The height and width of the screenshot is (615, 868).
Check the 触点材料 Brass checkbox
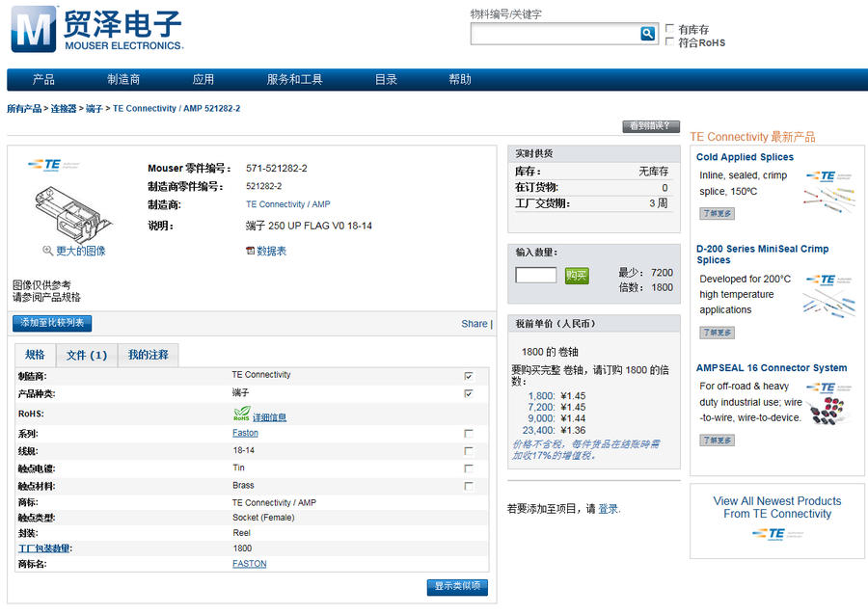click(469, 486)
